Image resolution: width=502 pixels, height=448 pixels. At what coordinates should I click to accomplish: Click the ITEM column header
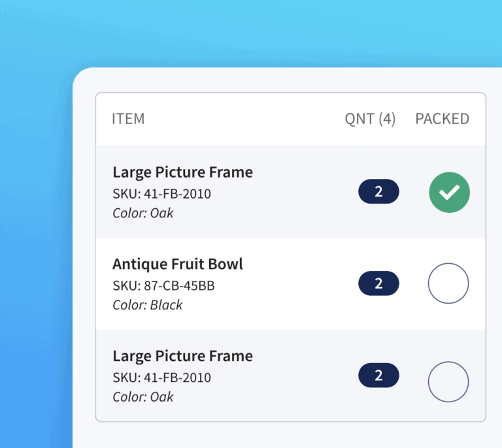[x=128, y=119]
